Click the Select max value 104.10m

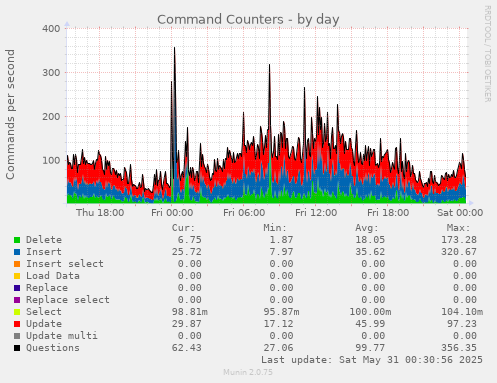tap(462, 312)
